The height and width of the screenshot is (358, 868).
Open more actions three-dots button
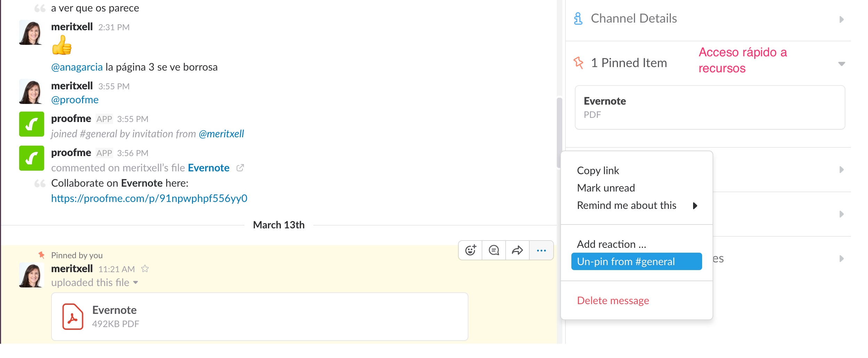541,250
